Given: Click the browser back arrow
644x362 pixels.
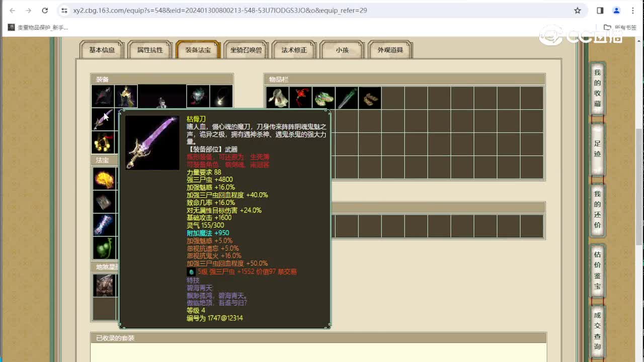Looking at the screenshot, I should click(13, 10).
